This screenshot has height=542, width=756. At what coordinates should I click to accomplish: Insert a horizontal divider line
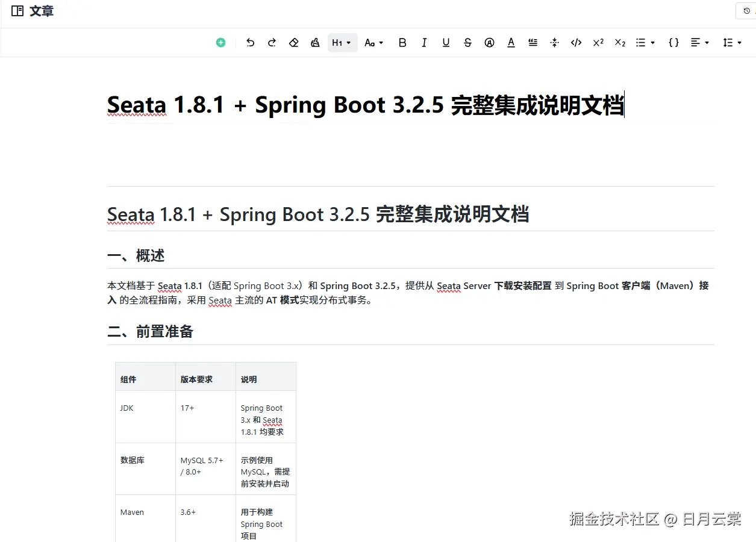tap(554, 43)
